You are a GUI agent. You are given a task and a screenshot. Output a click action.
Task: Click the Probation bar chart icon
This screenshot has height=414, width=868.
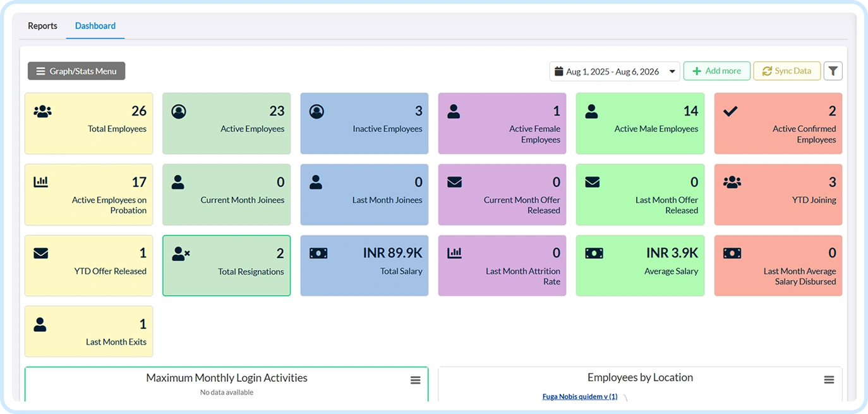[40, 182]
